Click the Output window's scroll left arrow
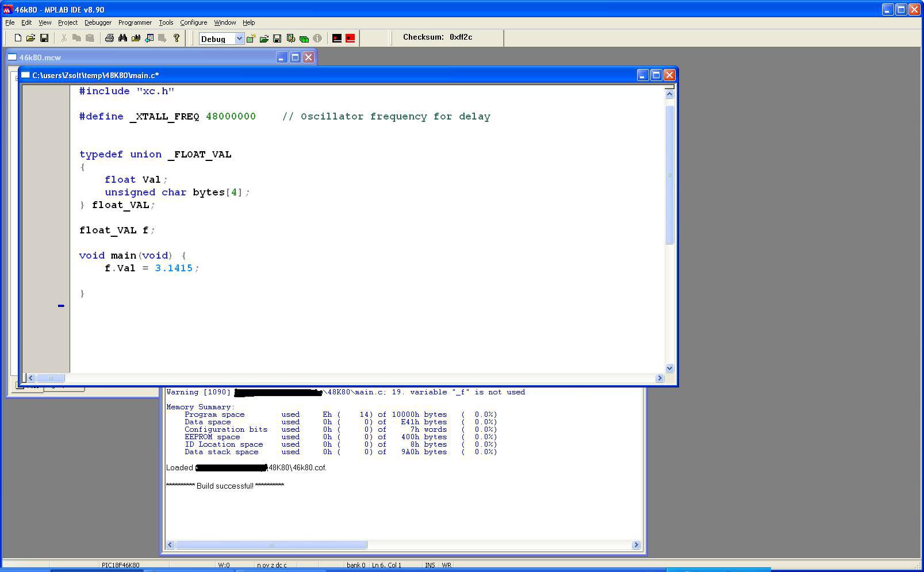The width and height of the screenshot is (924, 572). tap(170, 544)
